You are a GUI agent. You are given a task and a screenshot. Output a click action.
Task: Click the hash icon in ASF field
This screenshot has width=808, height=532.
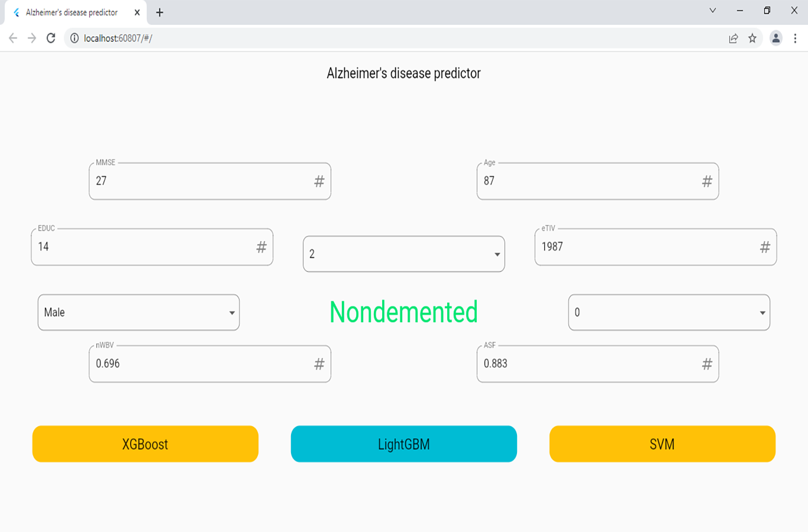coord(707,364)
